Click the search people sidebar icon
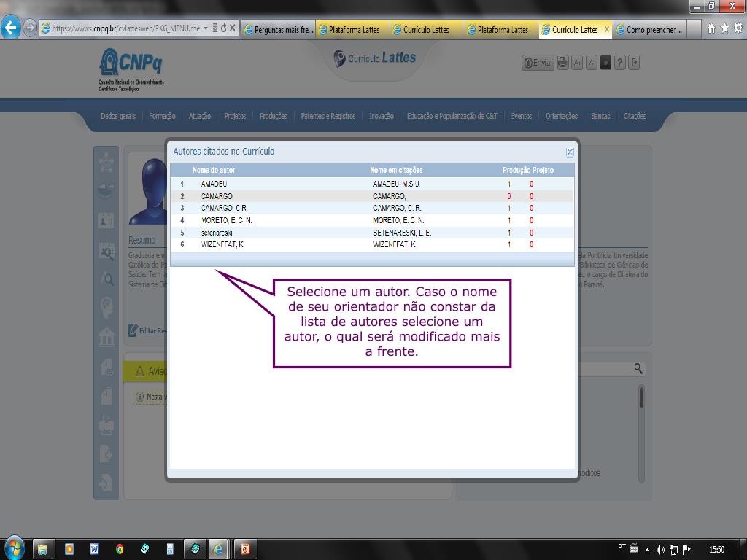This screenshot has width=747, height=560. coord(106,251)
